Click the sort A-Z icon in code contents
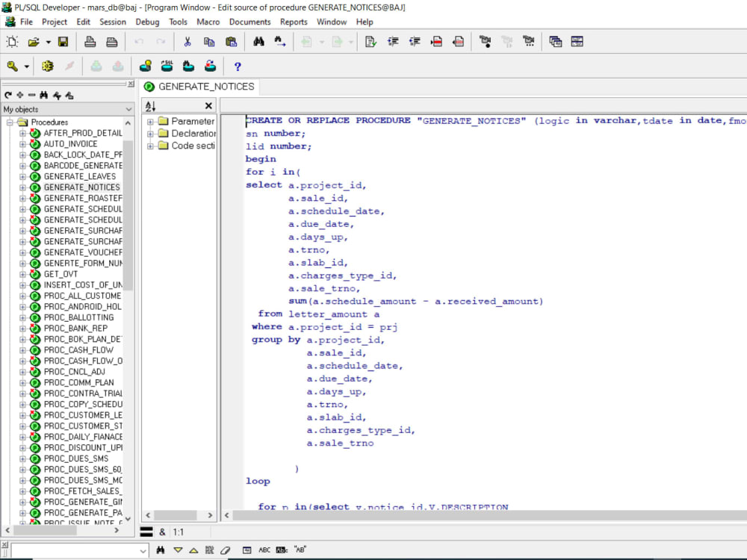Screen dimensions: 747x560 (150, 106)
